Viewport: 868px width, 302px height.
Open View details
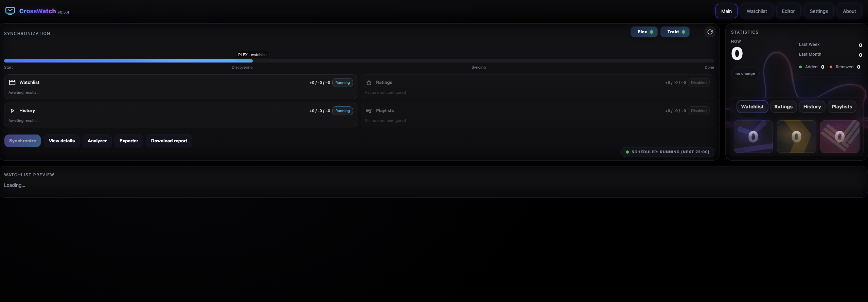pos(62,141)
